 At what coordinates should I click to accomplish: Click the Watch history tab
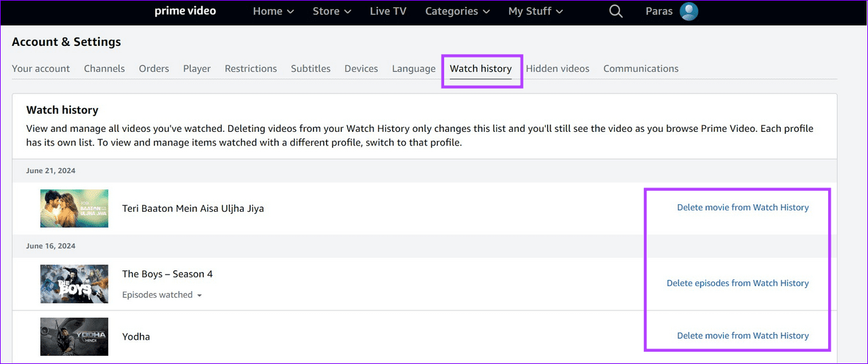point(481,68)
